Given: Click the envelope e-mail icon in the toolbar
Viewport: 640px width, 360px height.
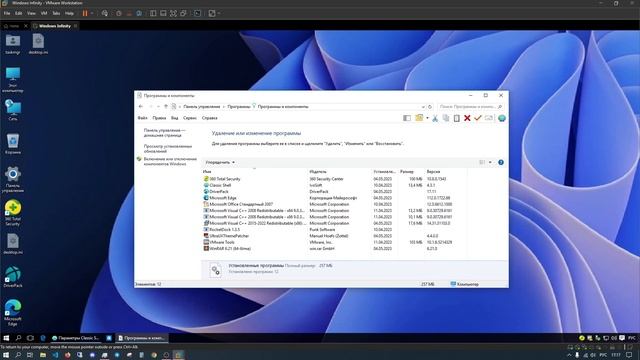Looking at the screenshot, I should pos(489,118).
